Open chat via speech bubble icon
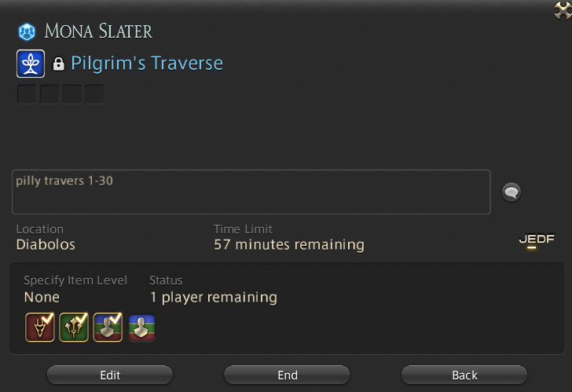 (511, 192)
